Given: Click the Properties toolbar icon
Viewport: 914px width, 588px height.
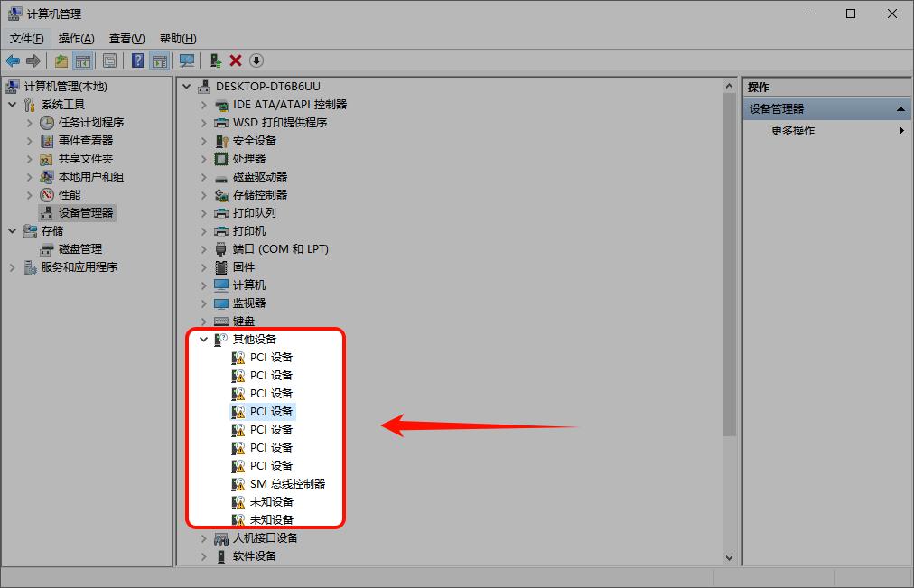Looking at the screenshot, I should click(109, 61).
